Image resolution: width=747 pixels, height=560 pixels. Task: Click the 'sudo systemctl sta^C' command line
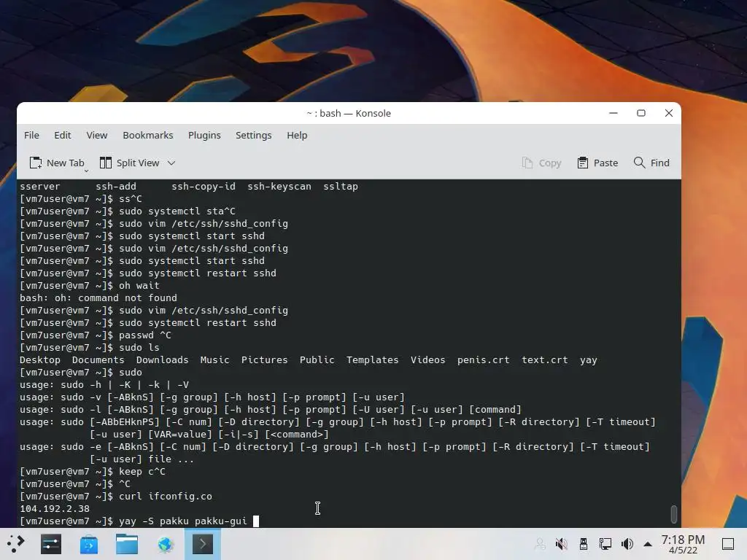(x=177, y=211)
